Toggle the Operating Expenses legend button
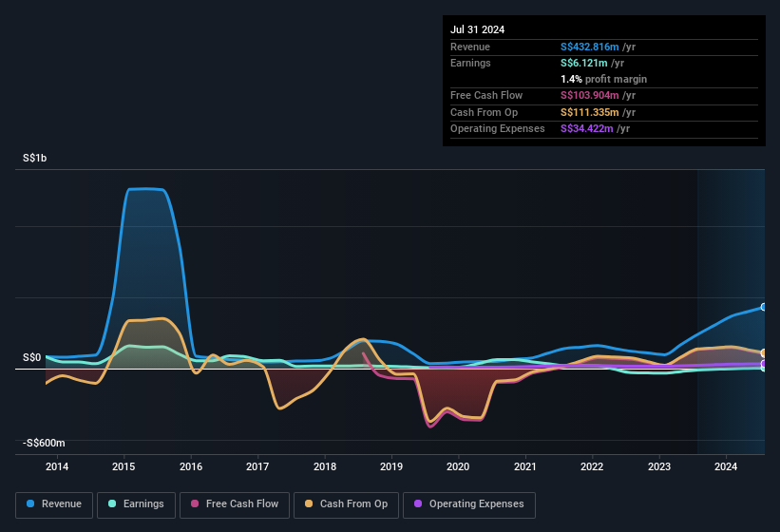The width and height of the screenshot is (780, 532). point(469,504)
